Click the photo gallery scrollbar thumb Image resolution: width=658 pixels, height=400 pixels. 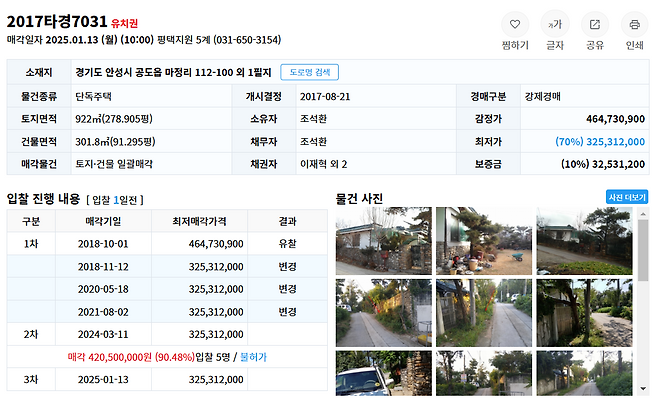643,251
